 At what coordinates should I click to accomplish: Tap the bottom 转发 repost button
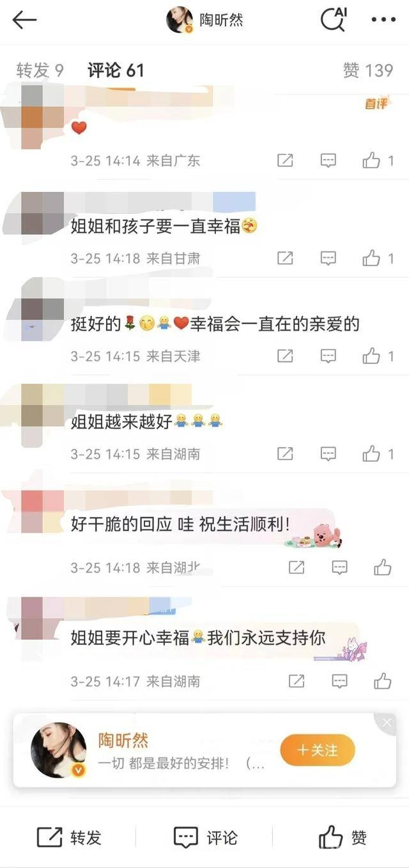[x=69, y=837]
